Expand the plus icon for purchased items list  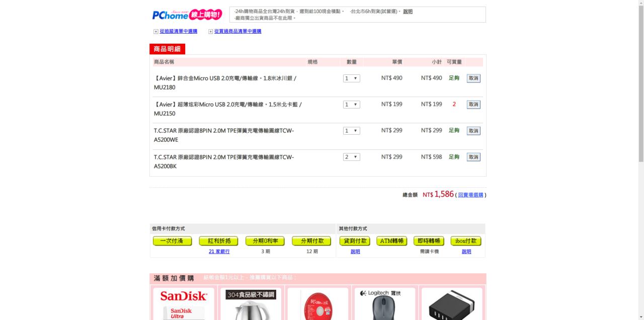coord(210,32)
